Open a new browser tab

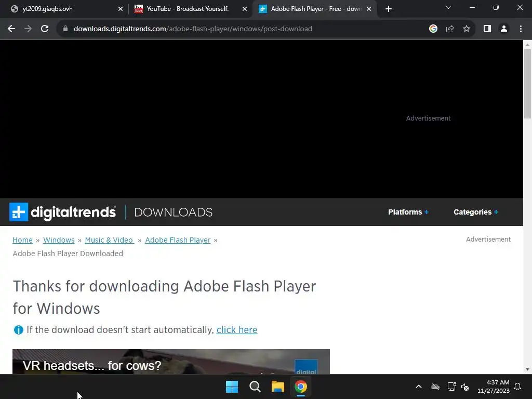pyautogui.click(x=389, y=9)
